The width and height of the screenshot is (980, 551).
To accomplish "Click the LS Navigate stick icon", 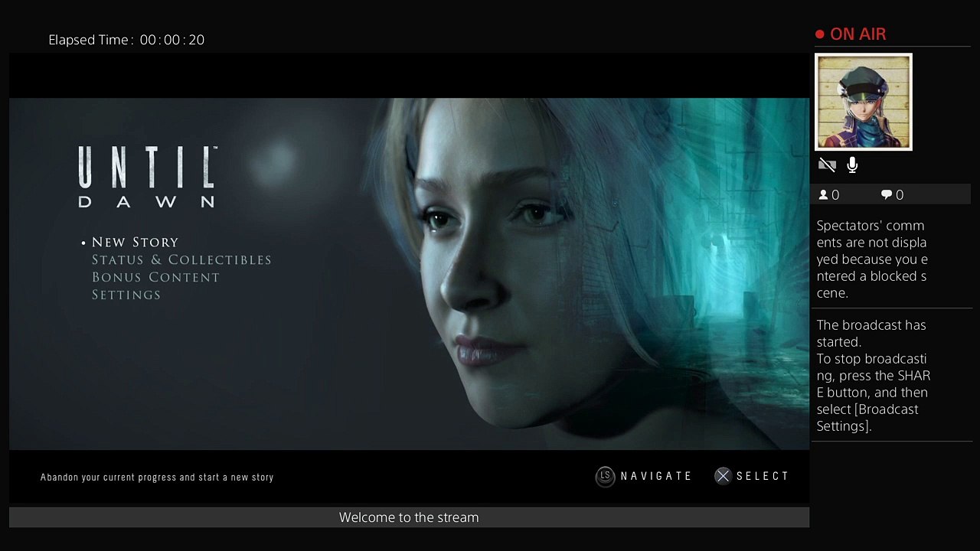I will pyautogui.click(x=605, y=477).
